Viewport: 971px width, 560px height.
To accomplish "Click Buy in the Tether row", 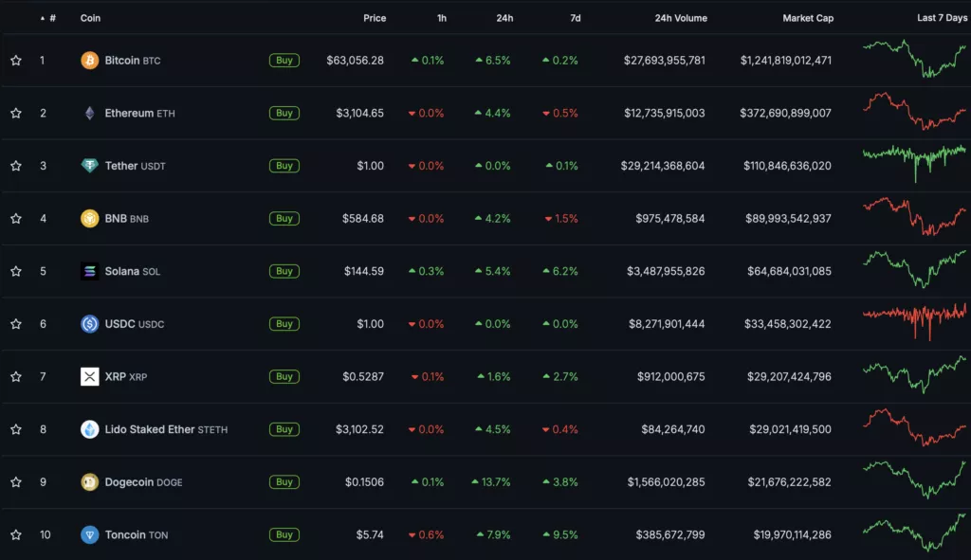I will tap(284, 165).
